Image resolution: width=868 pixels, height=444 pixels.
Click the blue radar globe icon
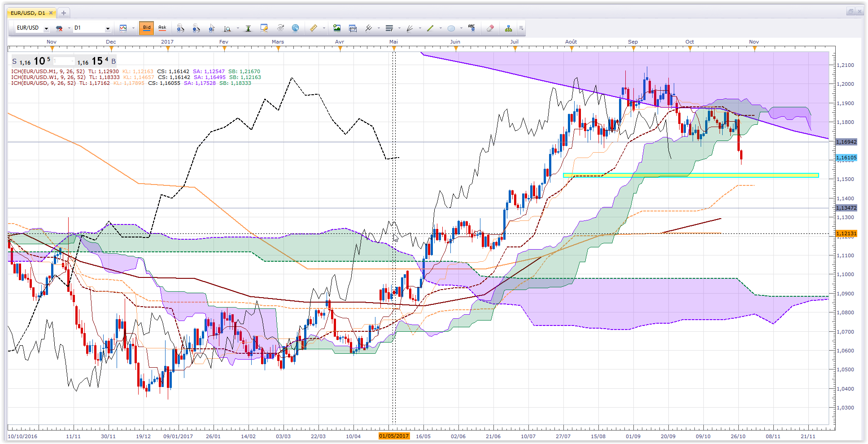[295, 28]
